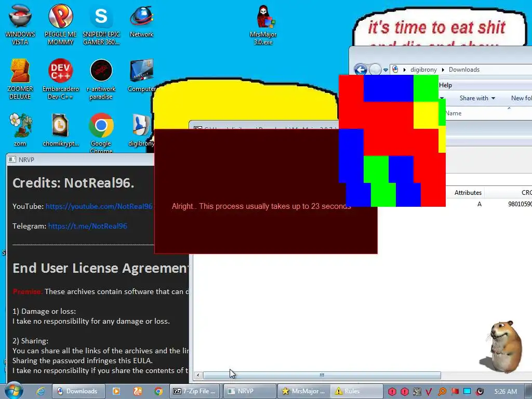
Task: Open the ZOOMER DELUXE desktop icon
Action: coord(20,79)
